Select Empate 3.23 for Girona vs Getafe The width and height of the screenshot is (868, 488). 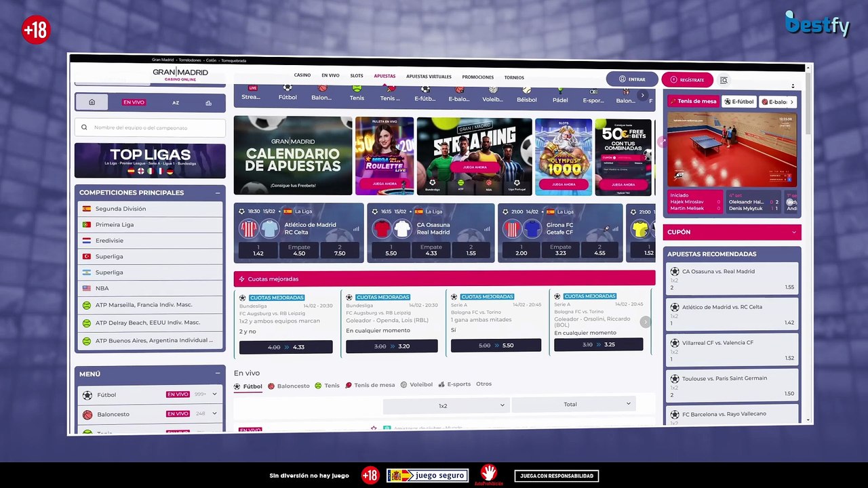[x=560, y=250]
